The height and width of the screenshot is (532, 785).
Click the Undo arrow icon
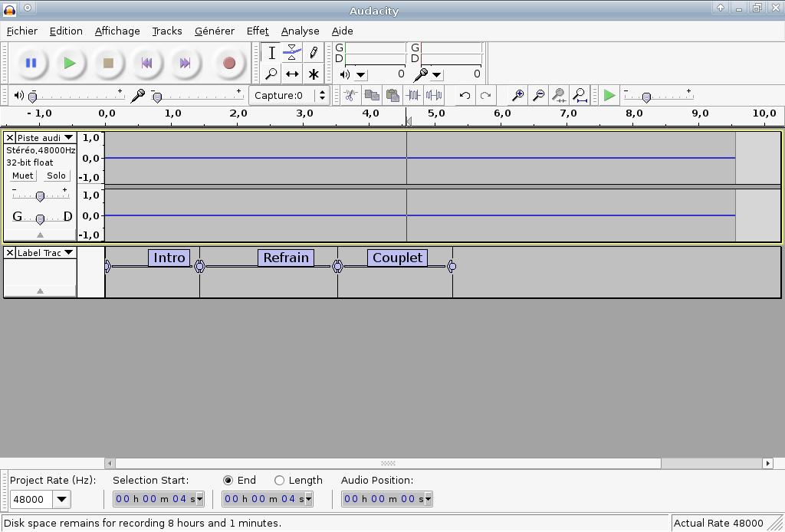click(465, 96)
